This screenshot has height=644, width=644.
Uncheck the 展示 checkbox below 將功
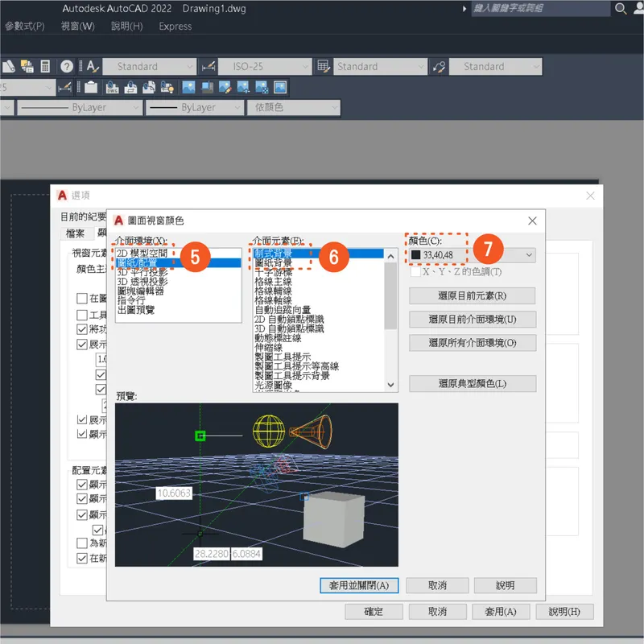pyautogui.click(x=82, y=345)
